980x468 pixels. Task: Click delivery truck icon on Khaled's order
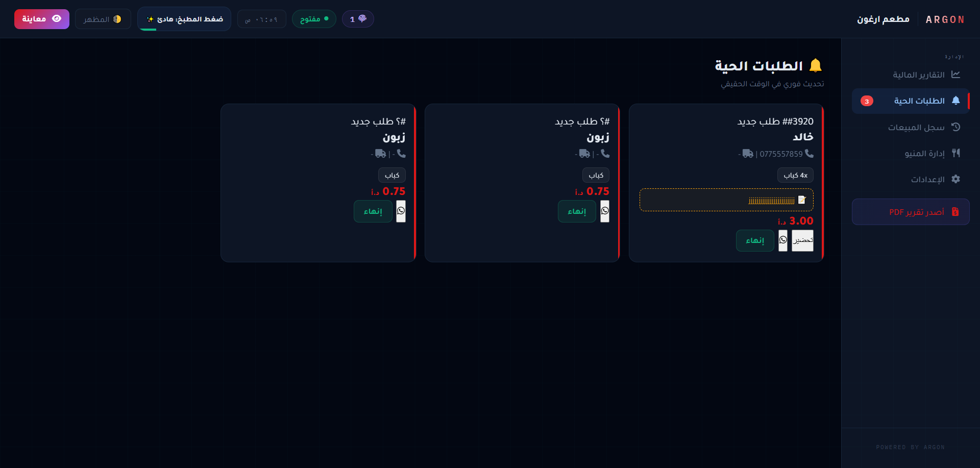click(748, 154)
